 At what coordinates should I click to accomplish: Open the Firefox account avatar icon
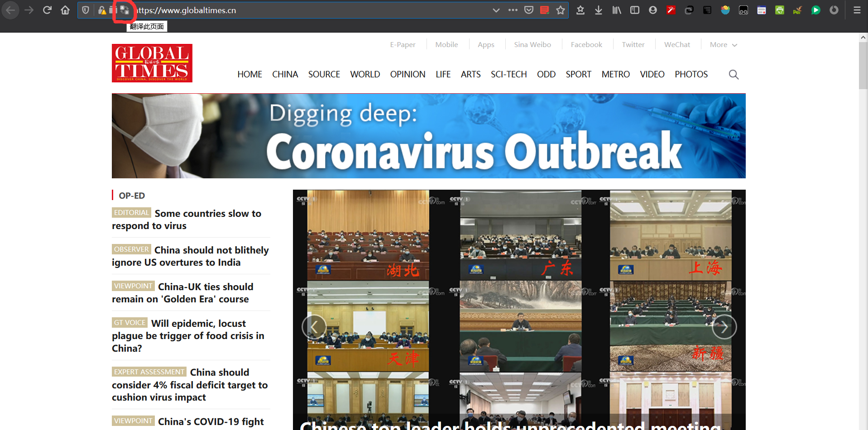(653, 10)
